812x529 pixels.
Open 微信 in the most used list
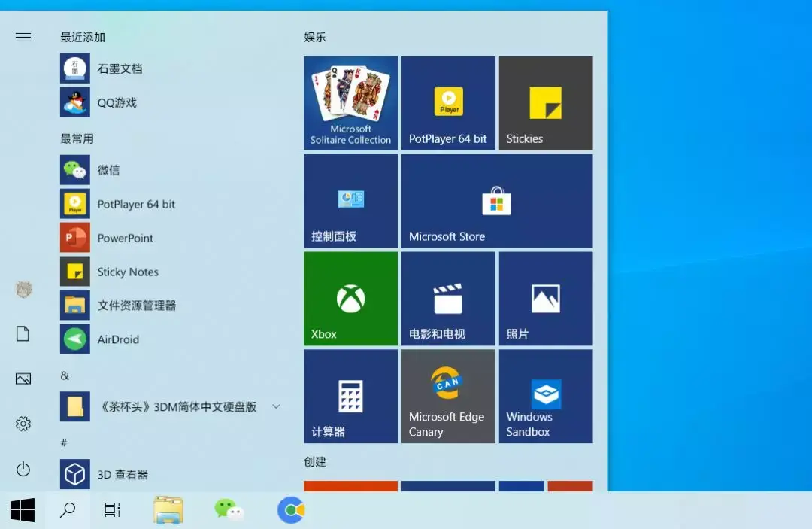(171, 170)
